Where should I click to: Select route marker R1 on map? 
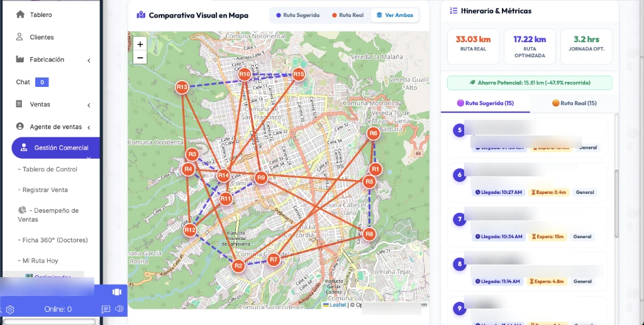pyautogui.click(x=375, y=169)
